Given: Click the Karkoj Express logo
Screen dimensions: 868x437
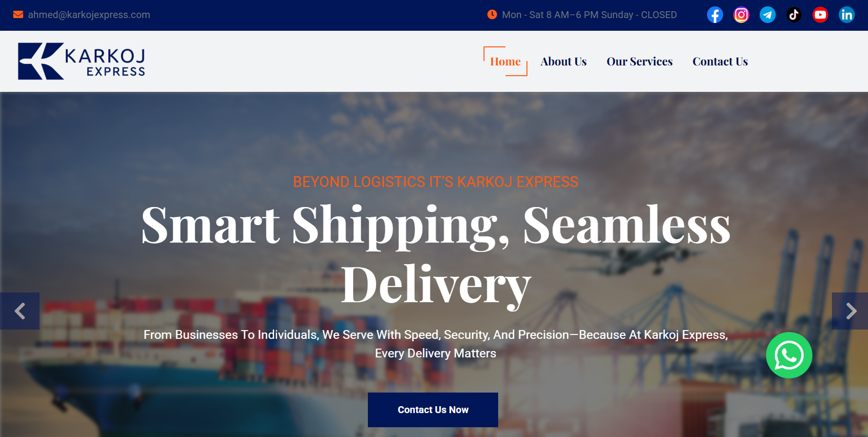Looking at the screenshot, I should point(81,61).
